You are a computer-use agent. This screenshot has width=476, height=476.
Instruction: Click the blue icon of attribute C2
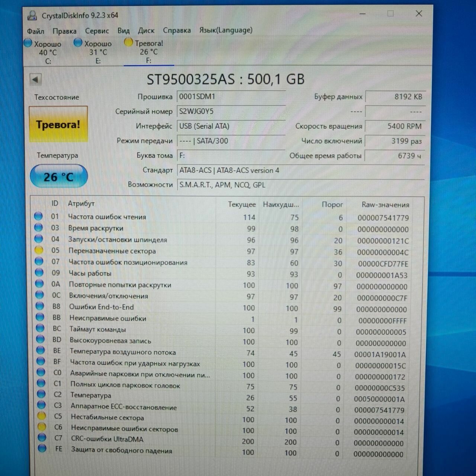pos(41,394)
